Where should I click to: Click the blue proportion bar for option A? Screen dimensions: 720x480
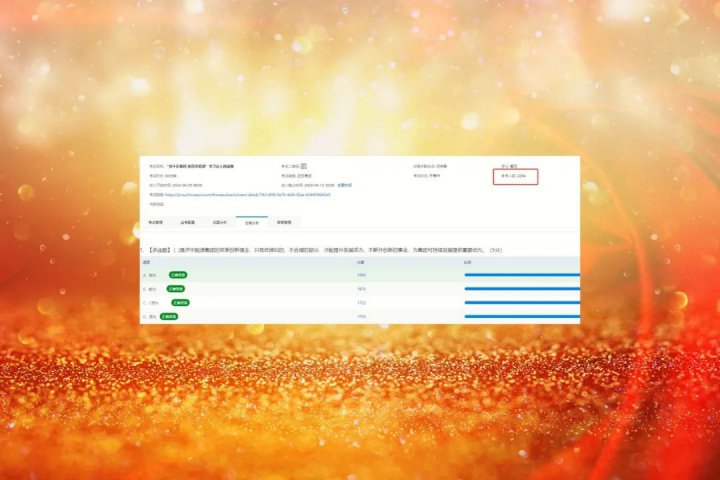(x=521, y=274)
